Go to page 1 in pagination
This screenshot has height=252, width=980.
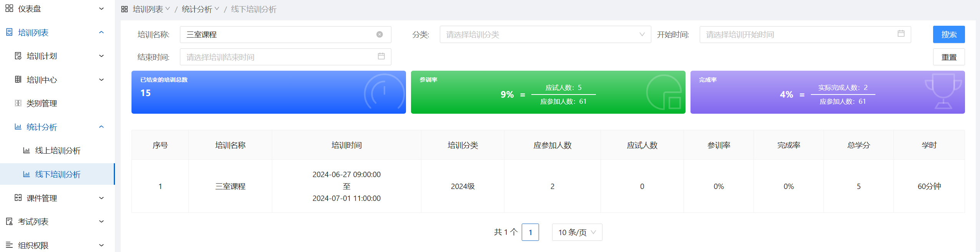click(x=530, y=232)
